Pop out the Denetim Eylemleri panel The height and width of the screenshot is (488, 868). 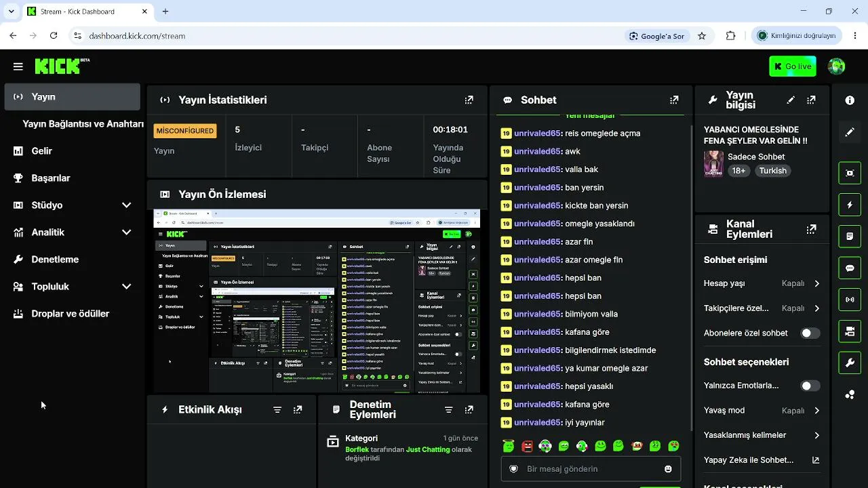469,409
